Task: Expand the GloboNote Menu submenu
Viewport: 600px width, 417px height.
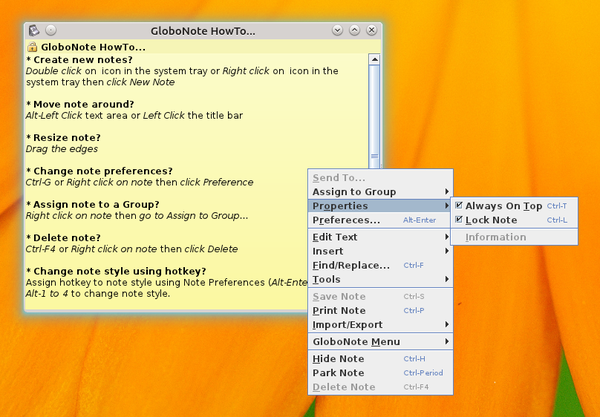Action: (x=381, y=342)
